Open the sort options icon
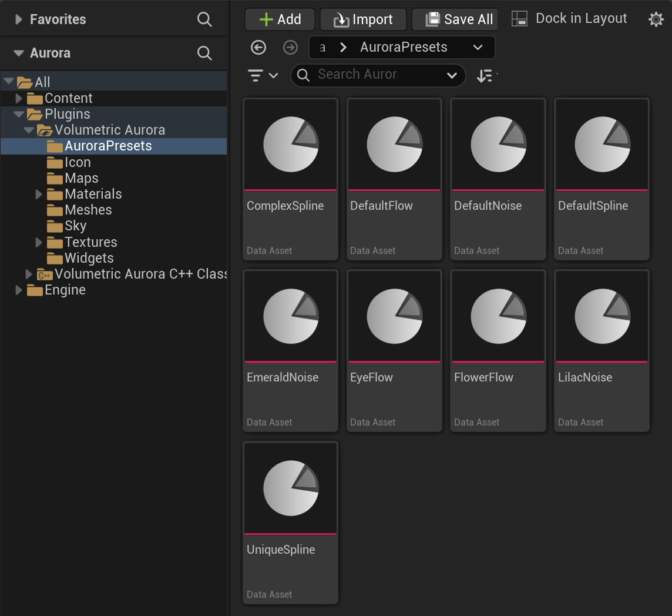 485,75
